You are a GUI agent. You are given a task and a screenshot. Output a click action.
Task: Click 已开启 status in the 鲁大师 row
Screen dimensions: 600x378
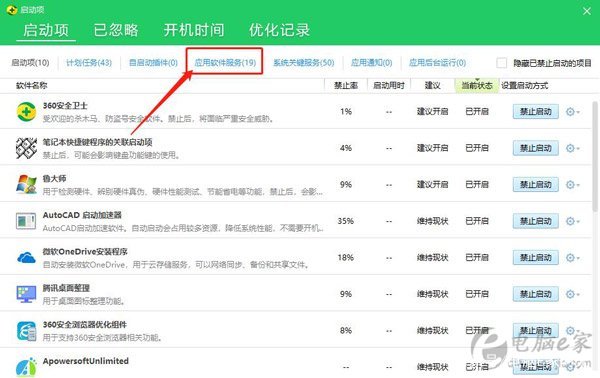477,185
